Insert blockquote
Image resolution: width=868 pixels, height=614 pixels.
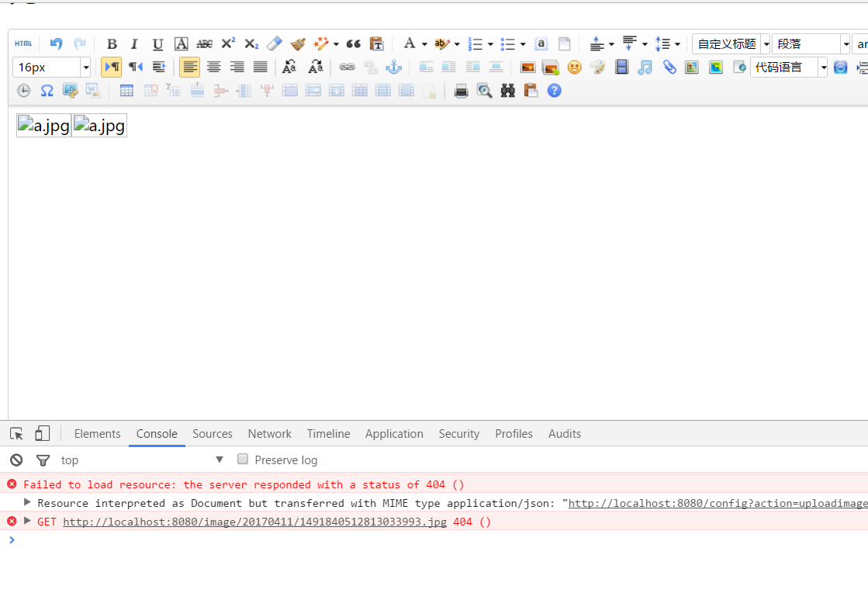[x=353, y=43]
